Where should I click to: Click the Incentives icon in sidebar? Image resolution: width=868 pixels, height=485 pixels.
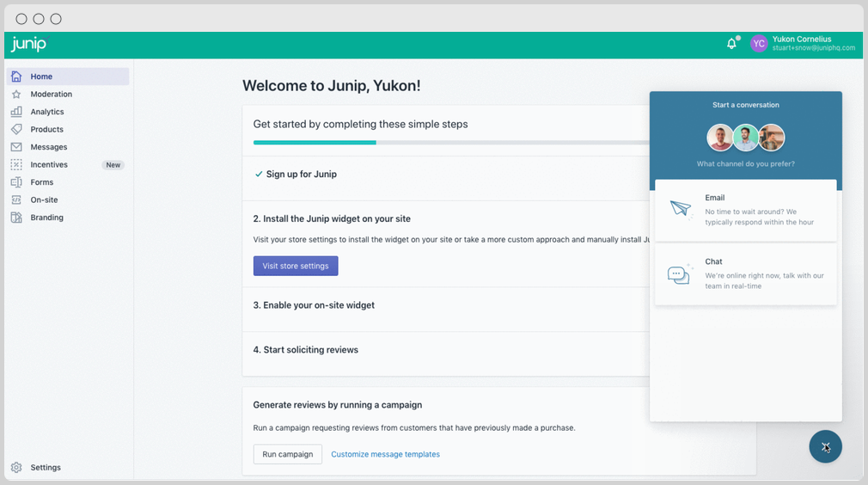tap(16, 164)
